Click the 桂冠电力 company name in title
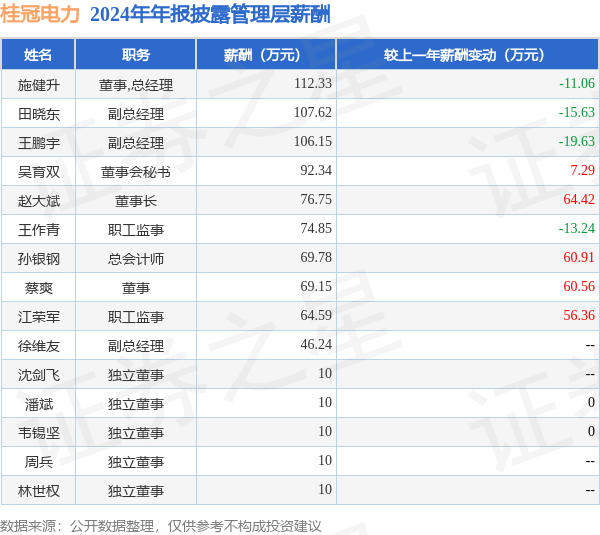 [40, 15]
